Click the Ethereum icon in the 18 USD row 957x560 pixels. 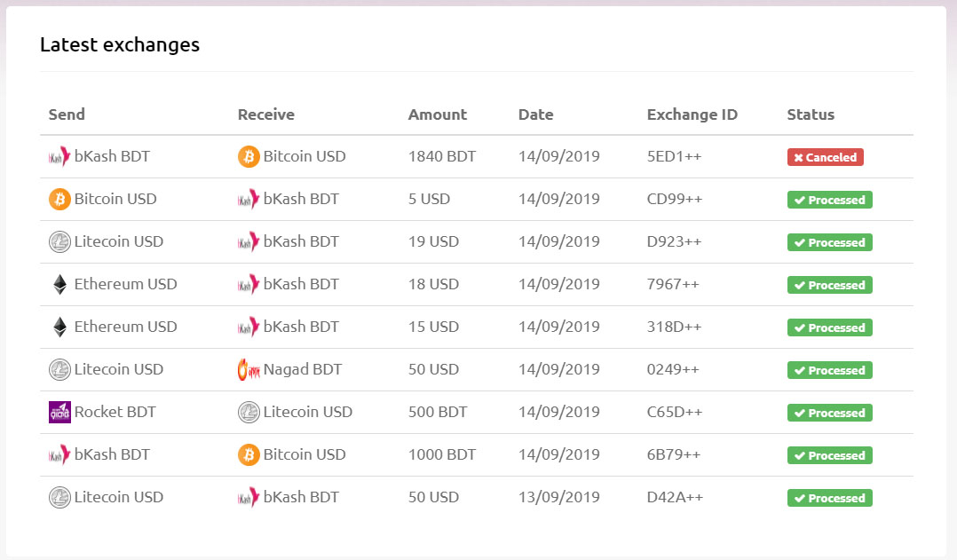point(59,285)
